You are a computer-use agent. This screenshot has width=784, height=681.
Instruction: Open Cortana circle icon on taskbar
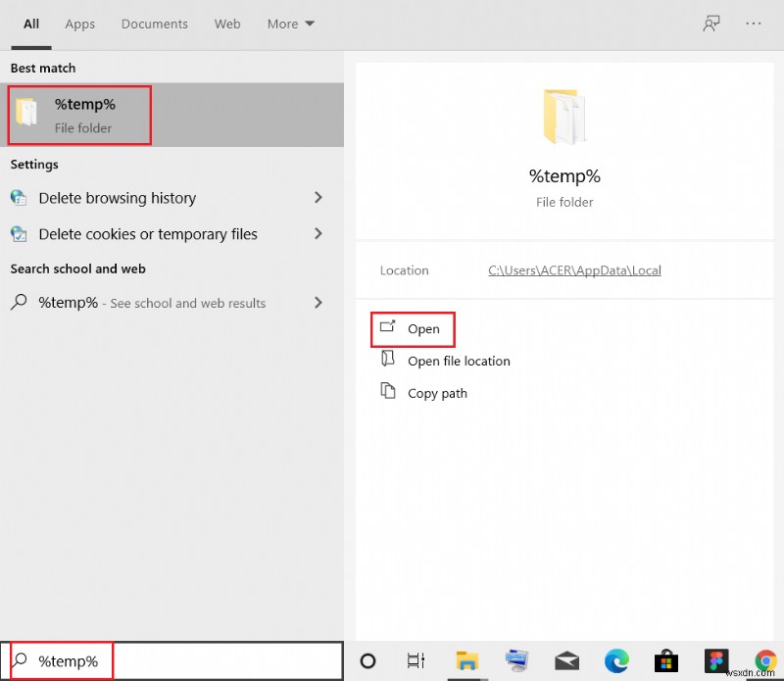coord(367,661)
